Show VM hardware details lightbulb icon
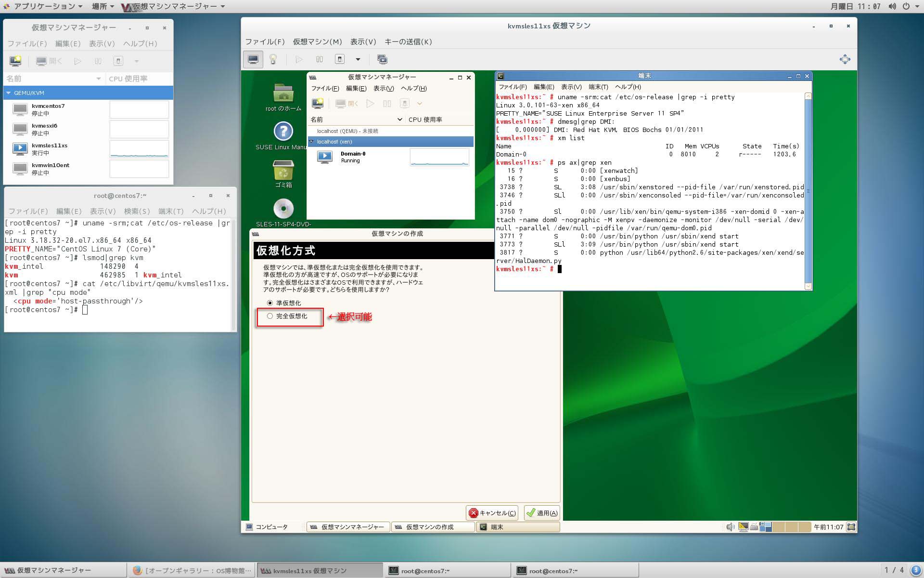Viewport: 924px width, 578px height. 273,59
